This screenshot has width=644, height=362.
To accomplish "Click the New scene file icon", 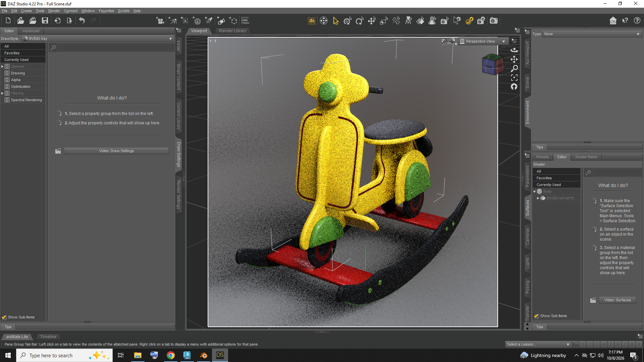I will click(x=8, y=21).
